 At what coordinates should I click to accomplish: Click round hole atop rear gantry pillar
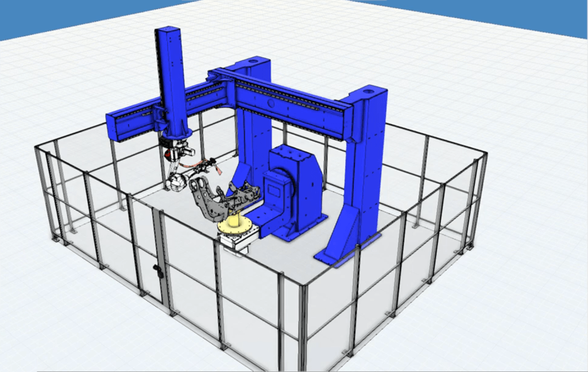(x=253, y=60)
